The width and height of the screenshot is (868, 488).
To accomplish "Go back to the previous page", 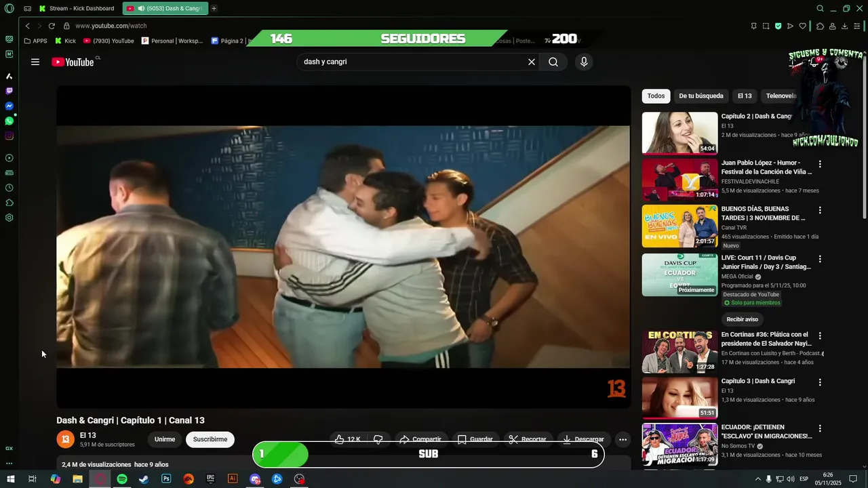I will 27,26.
